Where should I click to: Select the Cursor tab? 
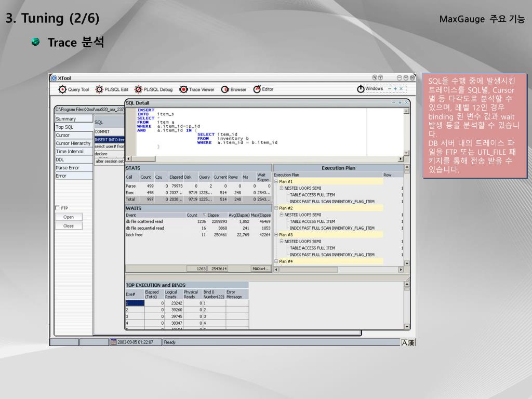pyautogui.click(x=74, y=135)
